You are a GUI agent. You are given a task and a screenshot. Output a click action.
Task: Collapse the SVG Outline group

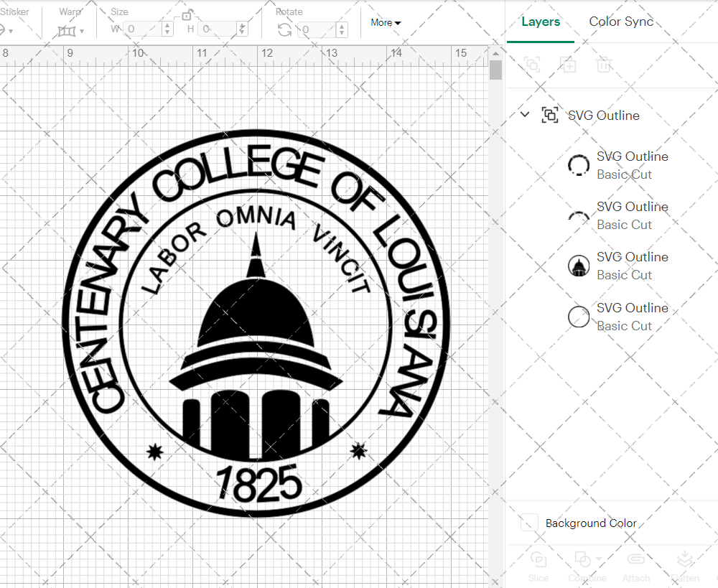[x=525, y=114]
